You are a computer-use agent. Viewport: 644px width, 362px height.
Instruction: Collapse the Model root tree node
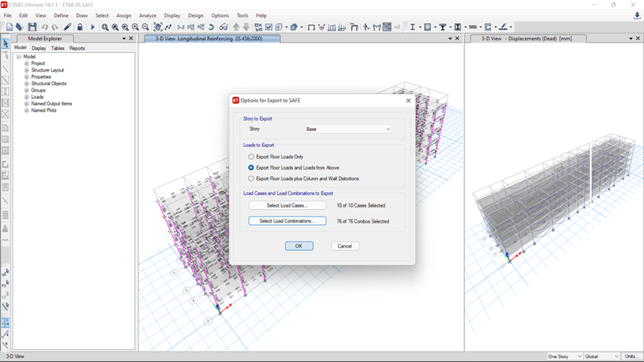19,56
